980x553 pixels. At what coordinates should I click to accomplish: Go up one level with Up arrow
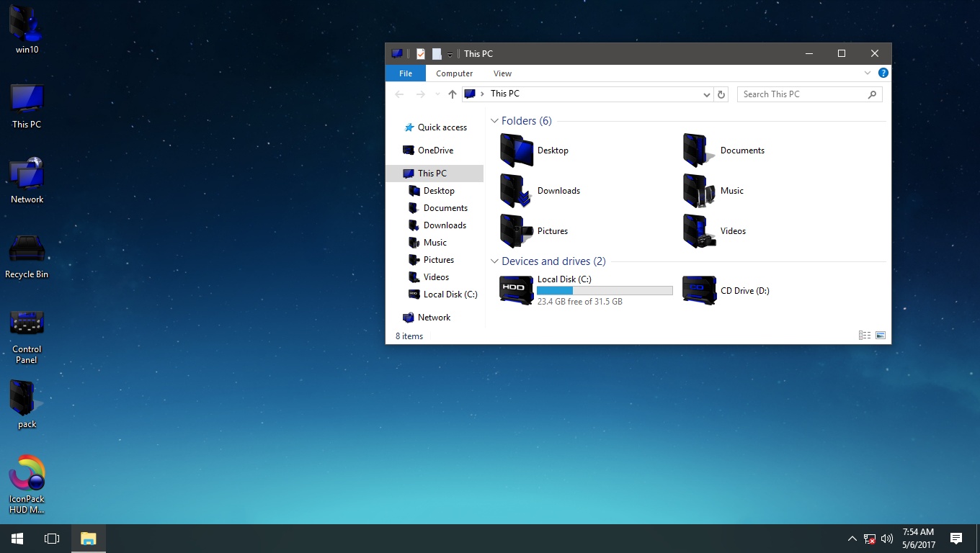[453, 94]
